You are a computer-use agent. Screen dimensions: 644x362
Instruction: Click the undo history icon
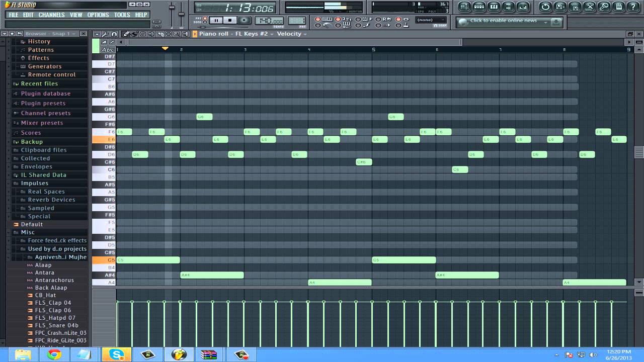(x=545, y=7)
